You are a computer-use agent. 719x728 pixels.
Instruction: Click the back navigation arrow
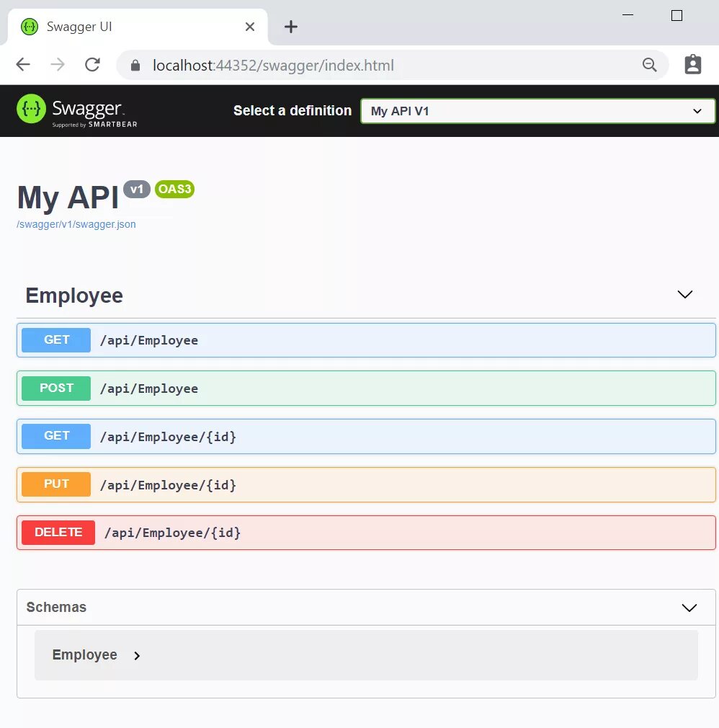point(22,64)
